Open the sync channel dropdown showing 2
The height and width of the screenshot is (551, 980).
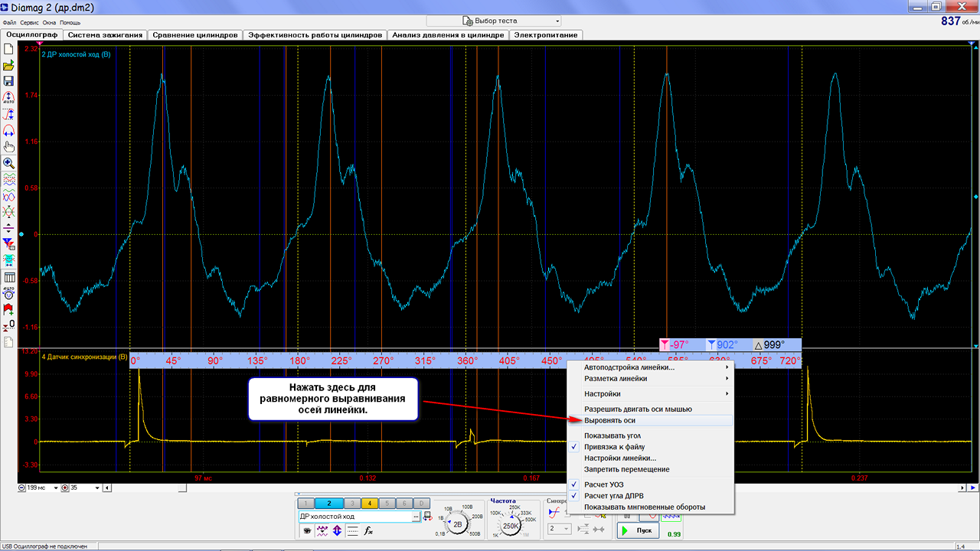(560, 528)
